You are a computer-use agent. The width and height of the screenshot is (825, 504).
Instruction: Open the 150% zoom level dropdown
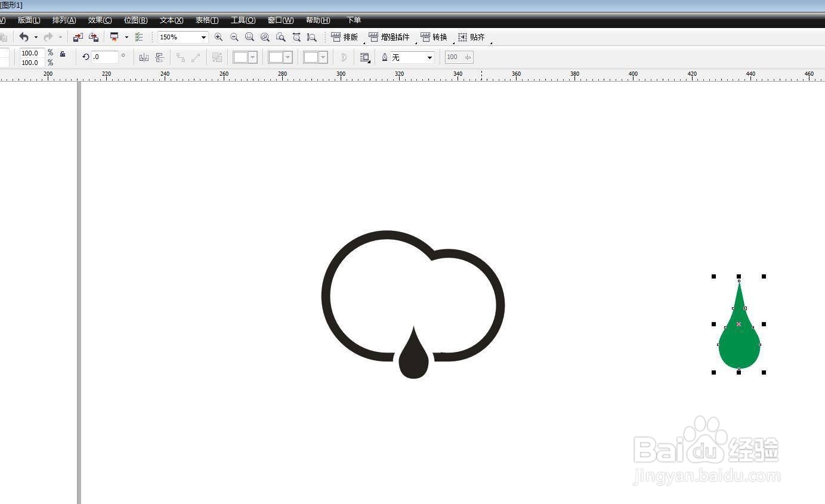tap(203, 37)
